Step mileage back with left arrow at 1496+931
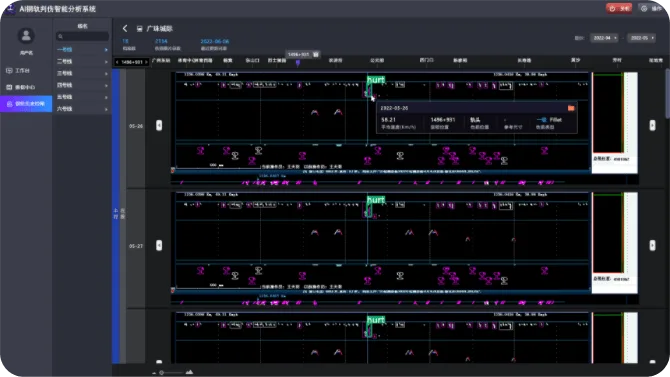The image size is (670, 377). [x=117, y=62]
